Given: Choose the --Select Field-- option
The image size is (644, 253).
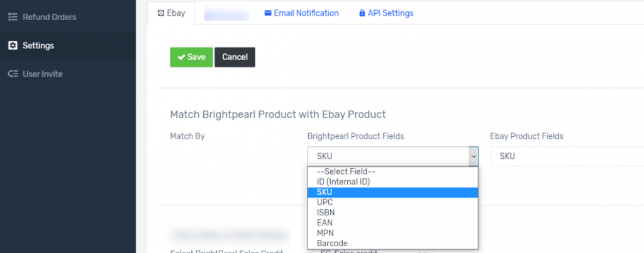Looking at the screenshot, I should (392, 172).
